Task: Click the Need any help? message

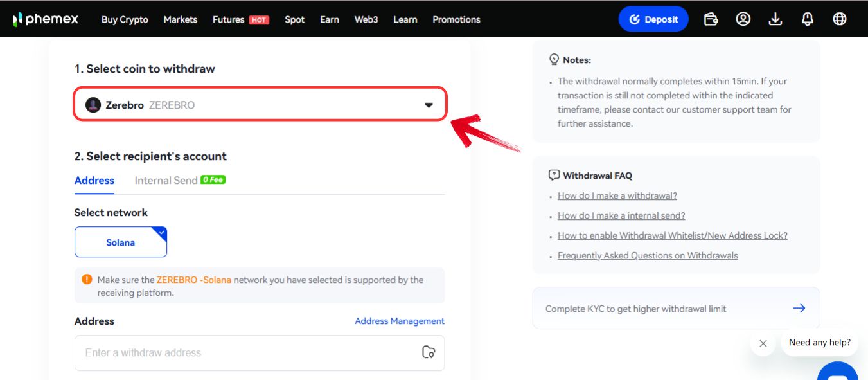Action: [820, 343]
